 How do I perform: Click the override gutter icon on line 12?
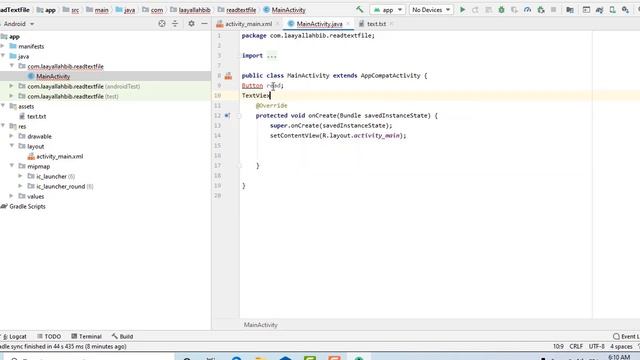(x=227, y=116)
